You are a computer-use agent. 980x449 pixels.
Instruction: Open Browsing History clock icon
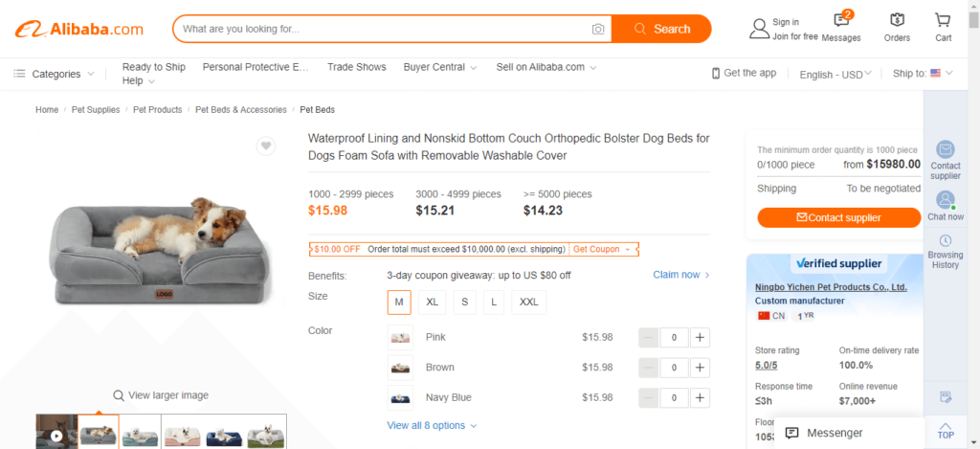pos(945,240)
